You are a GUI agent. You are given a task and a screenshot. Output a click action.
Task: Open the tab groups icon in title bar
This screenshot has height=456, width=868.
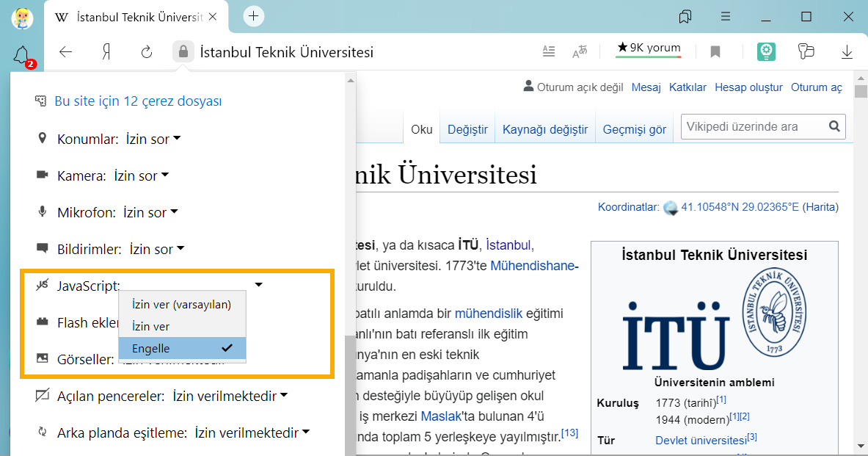[x=685, y=17]
